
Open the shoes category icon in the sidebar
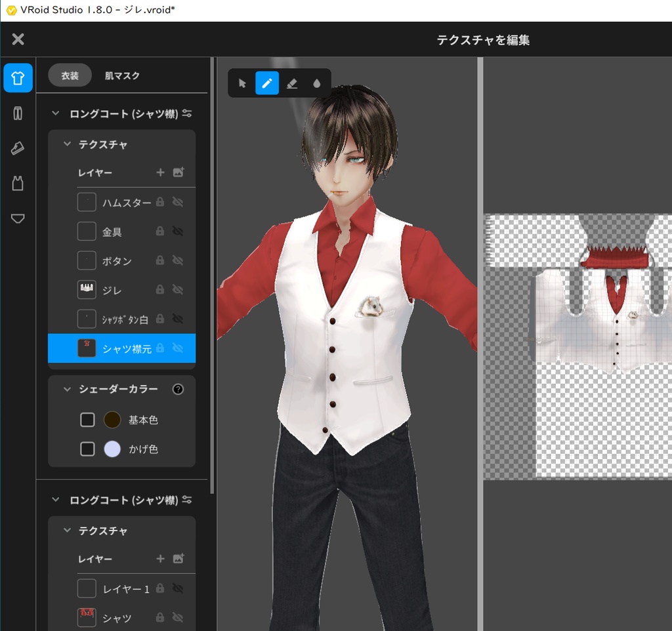(18, 148)
